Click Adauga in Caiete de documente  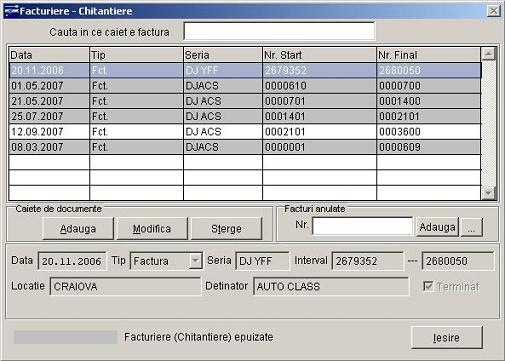click(x=78, y=229)
